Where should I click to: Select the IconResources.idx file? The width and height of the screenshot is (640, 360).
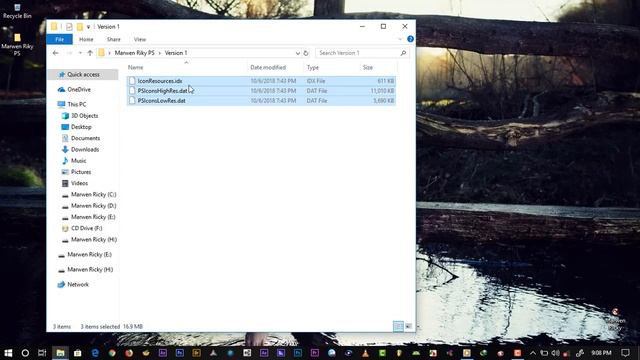tap(261, 81)
